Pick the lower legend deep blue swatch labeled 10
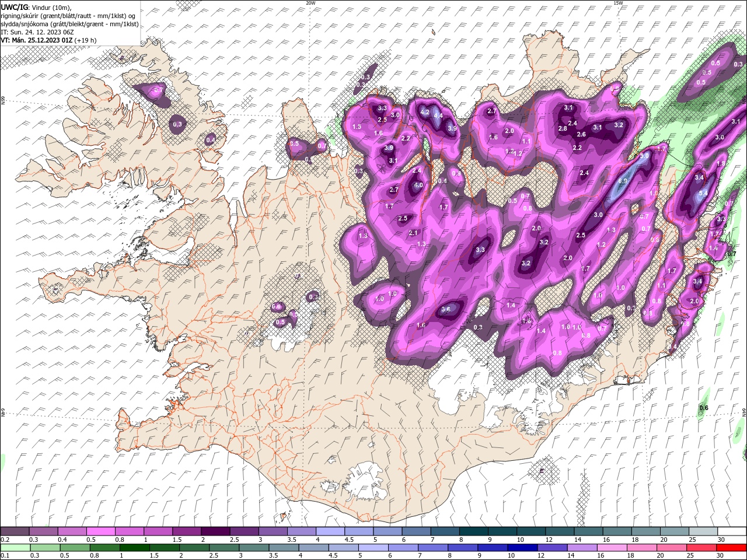The image size is (747, 560). pyautogui.click(x=522, y=547)
